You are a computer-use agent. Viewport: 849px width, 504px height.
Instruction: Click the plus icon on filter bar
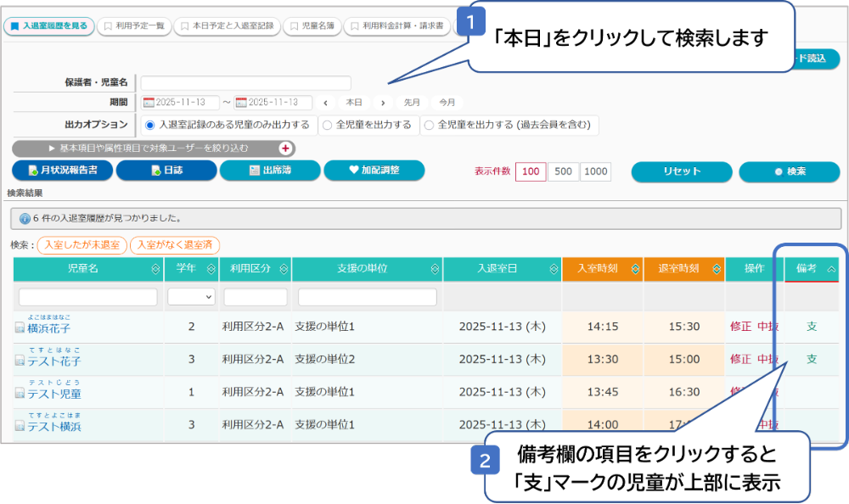[x=285, y=148]
